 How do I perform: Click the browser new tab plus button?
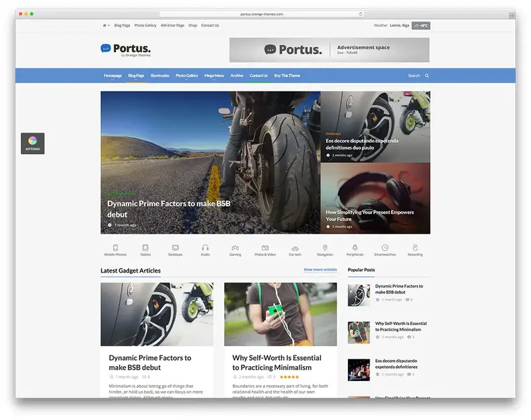tap(512, 15)
